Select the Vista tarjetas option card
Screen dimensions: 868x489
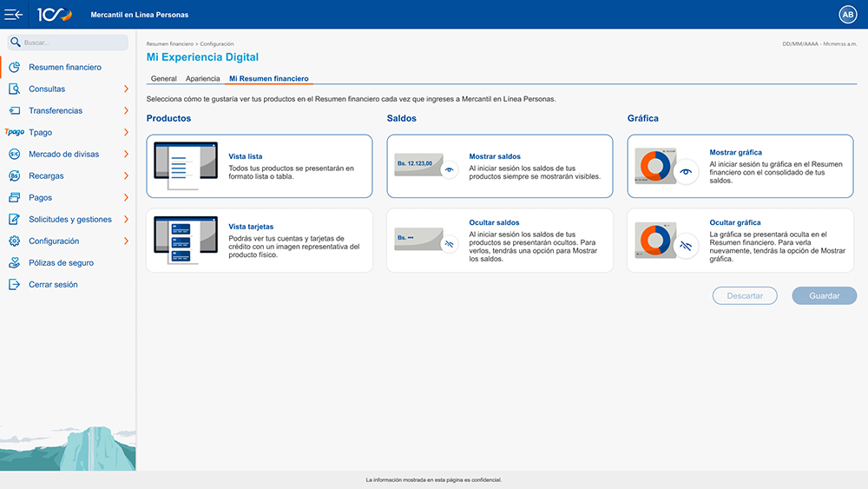(x=259, y=241)
